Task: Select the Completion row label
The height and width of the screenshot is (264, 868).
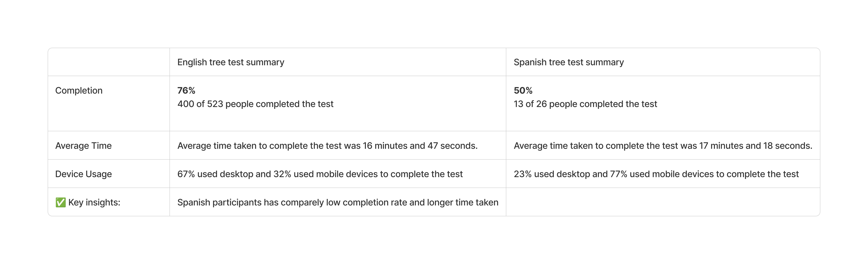Action: point(78,91)
